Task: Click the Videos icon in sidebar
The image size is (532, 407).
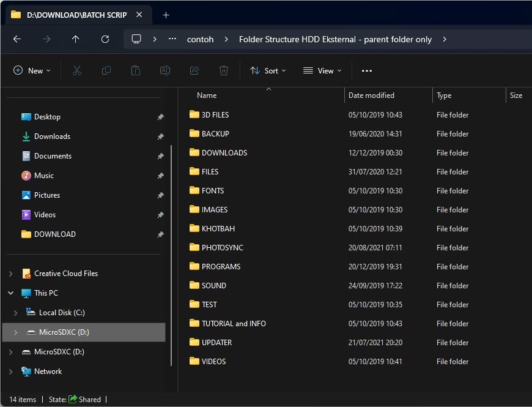Action: tap(26, 215)
